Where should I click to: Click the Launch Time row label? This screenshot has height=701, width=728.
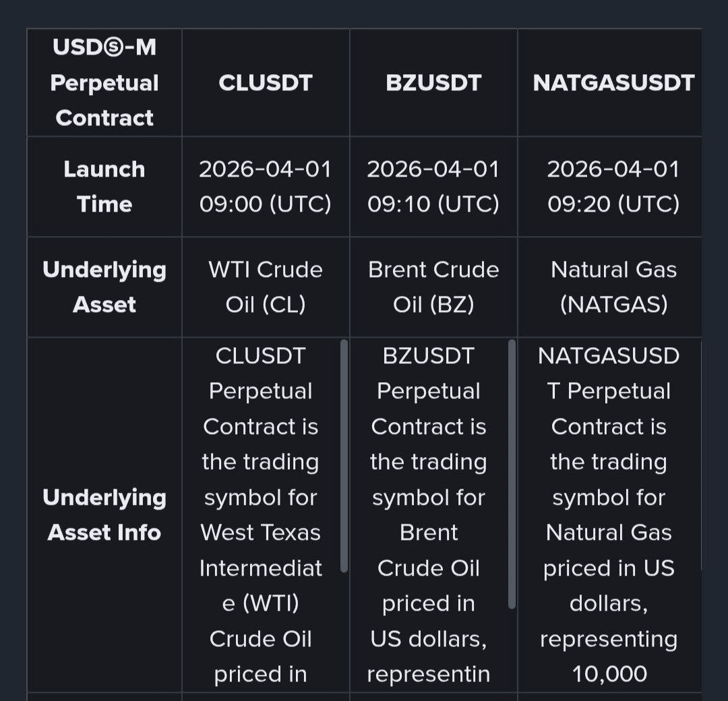point(104,187)
